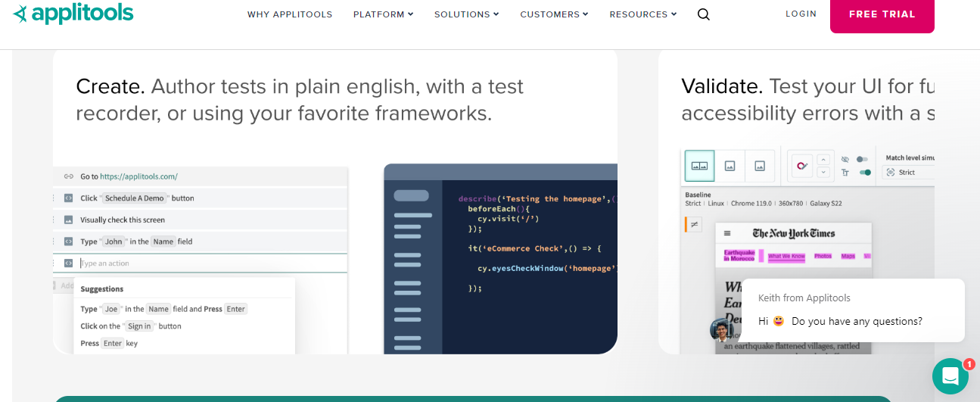This screenshot has width=980, height=402.
Task: Click the red annotation brush tool icon
Action: pos(801,165)
